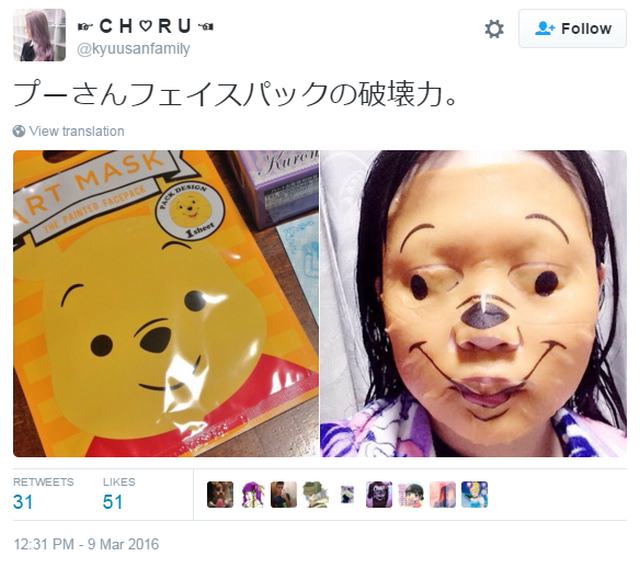Click the View translation link
The width and height of the screenshot is (640, 568).
77,131
